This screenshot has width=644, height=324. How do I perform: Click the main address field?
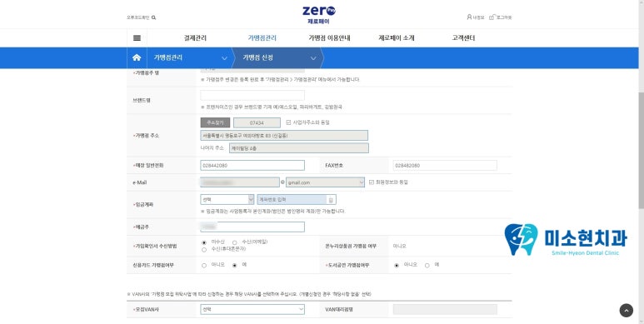[284, 135]
